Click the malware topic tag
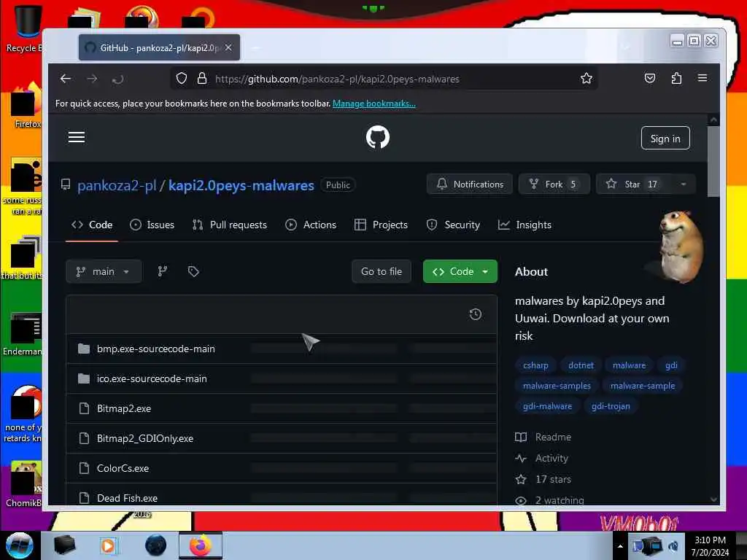 coord(629,365)
